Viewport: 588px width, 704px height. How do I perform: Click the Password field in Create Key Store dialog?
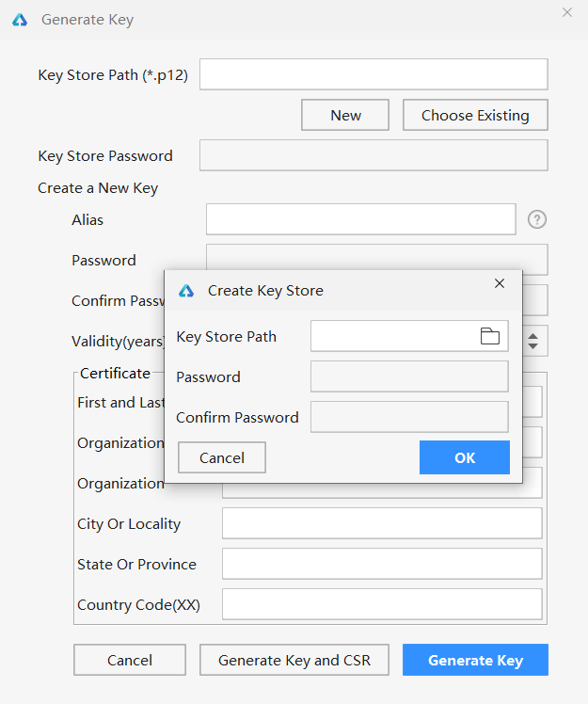(409, 376)
